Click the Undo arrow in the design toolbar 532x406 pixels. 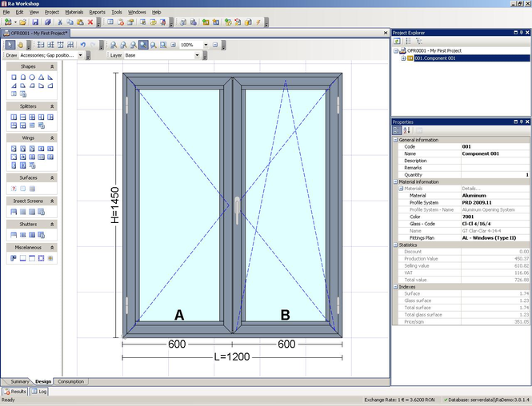pyautogui.click(x=83, y=46)
